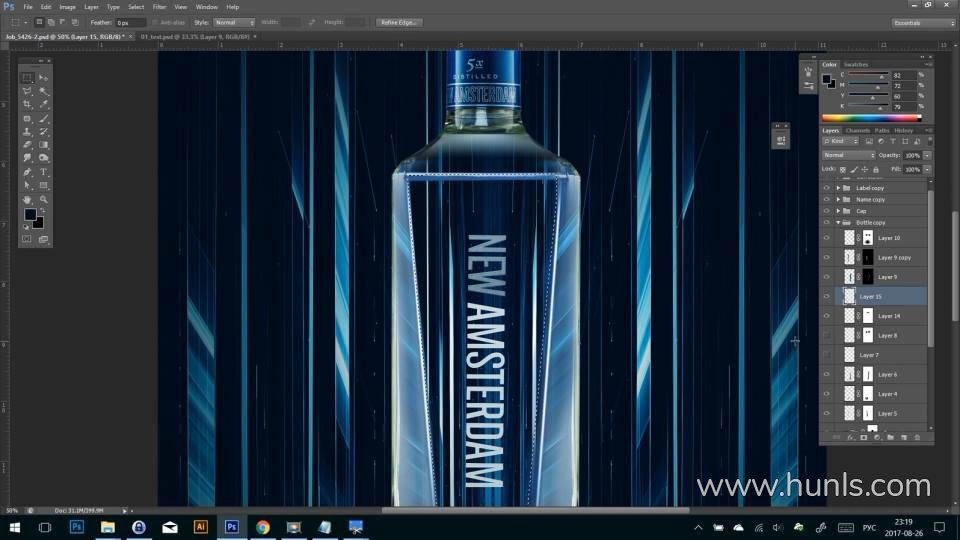Screen dimensions: 960x540
Task: Hide Layer 10 visibility eye
Action: click(827, 238)
